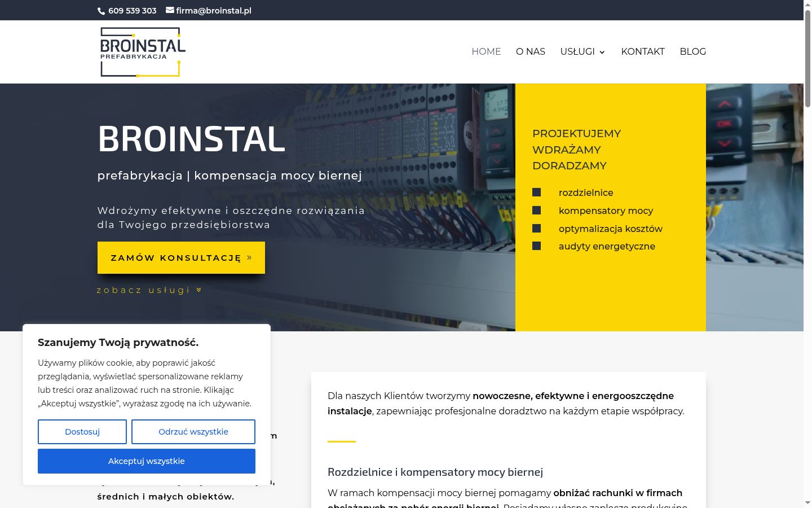The image size is (812, 508).
Task: Click the bullet square beside kompensatory mocy
Action: [x=536, y=211]
